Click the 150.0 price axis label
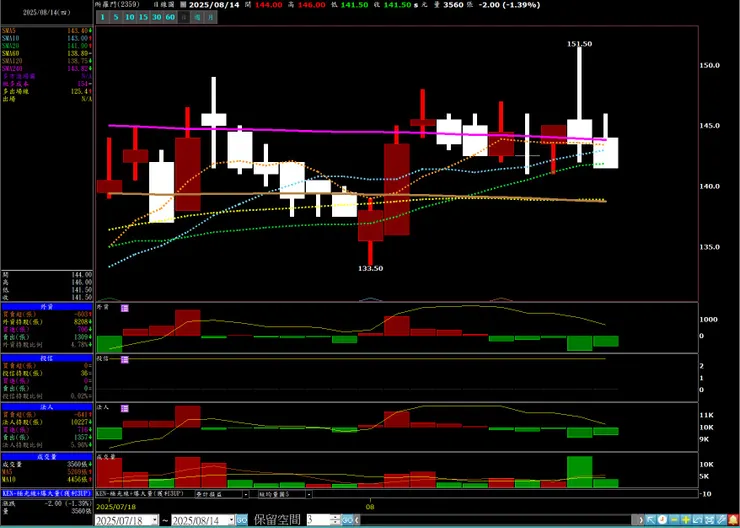740x528 pixels. [709, 65]
